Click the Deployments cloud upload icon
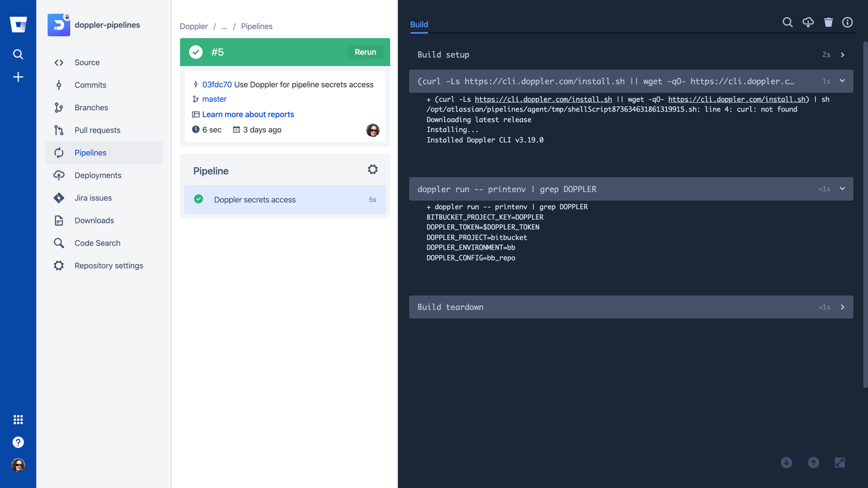Screen dimensions: 868x488 click(x=59, y=175)
